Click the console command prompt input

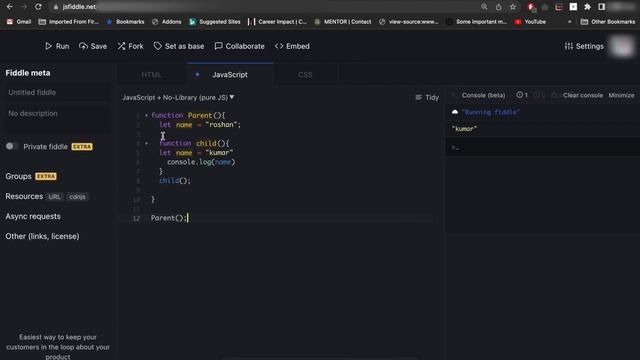click(543, 147)
